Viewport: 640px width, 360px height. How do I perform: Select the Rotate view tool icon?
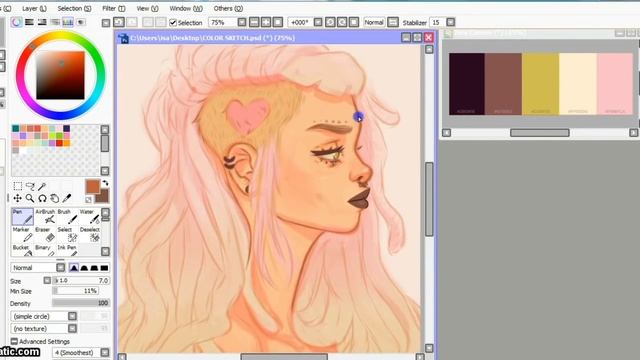42,198
